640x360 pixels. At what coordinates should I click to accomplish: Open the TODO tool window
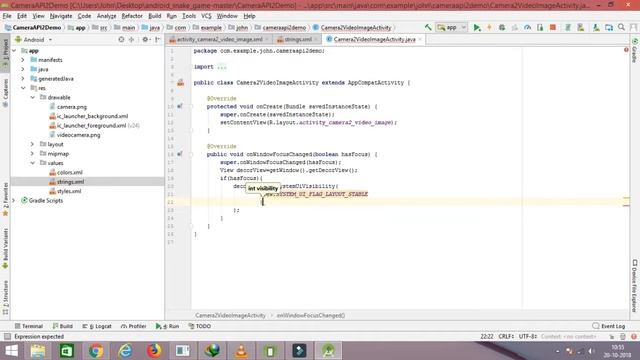tap(200, 326)
